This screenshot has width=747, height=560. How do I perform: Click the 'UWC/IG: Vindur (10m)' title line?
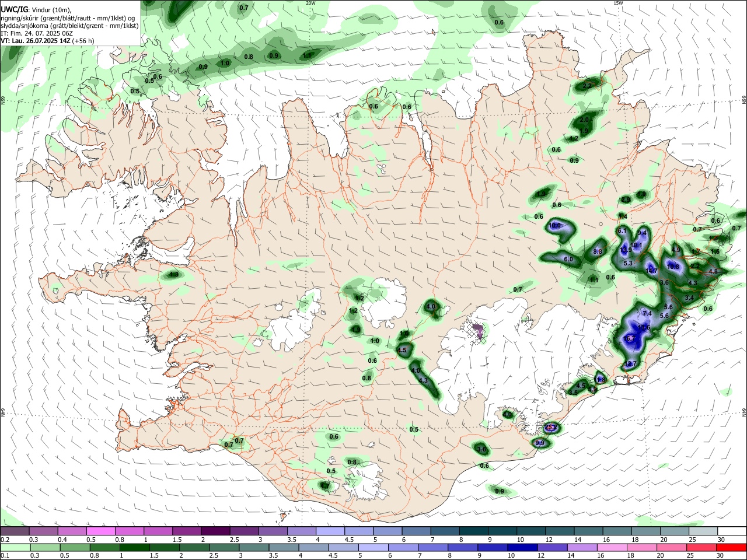coord(36,10)
